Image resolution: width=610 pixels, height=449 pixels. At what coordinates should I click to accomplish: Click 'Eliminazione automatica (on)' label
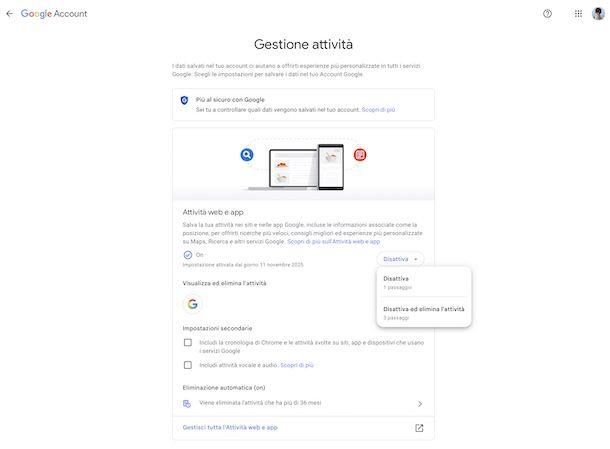coord(224,388)
